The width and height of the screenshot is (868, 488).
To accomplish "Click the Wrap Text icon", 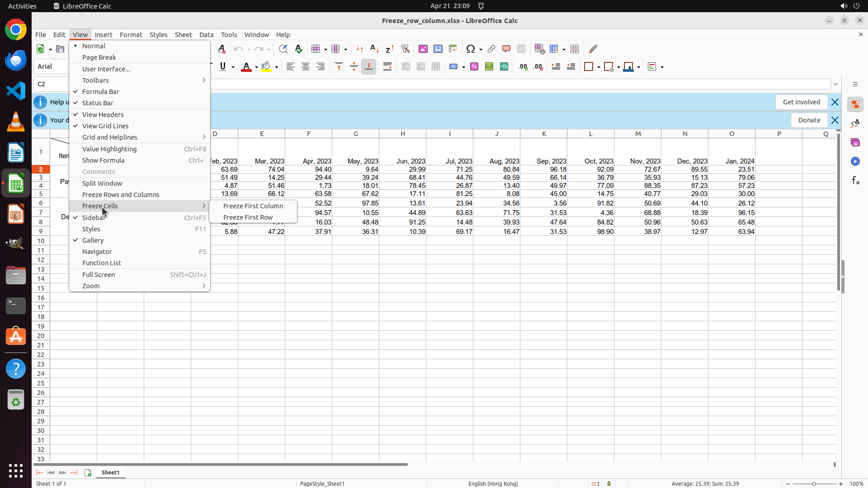I will pos(387,67).
